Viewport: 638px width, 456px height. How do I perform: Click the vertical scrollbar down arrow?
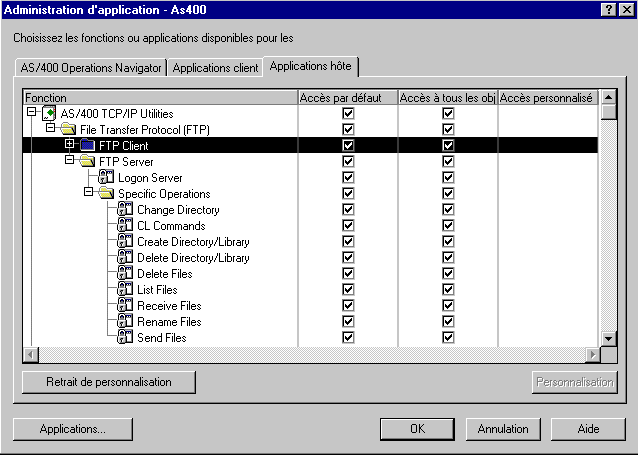coord(608,338)
